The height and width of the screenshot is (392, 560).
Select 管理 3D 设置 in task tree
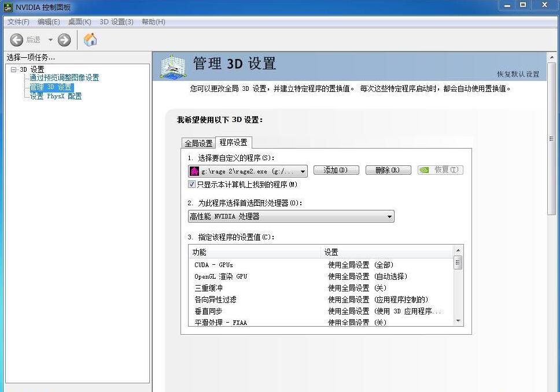pos(51,87)
